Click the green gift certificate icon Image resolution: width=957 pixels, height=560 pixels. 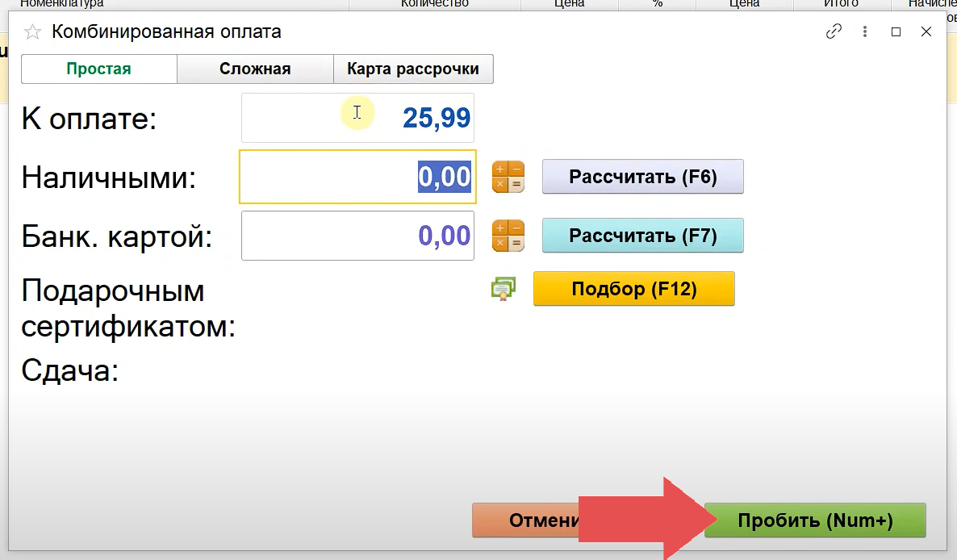point(504,289)
